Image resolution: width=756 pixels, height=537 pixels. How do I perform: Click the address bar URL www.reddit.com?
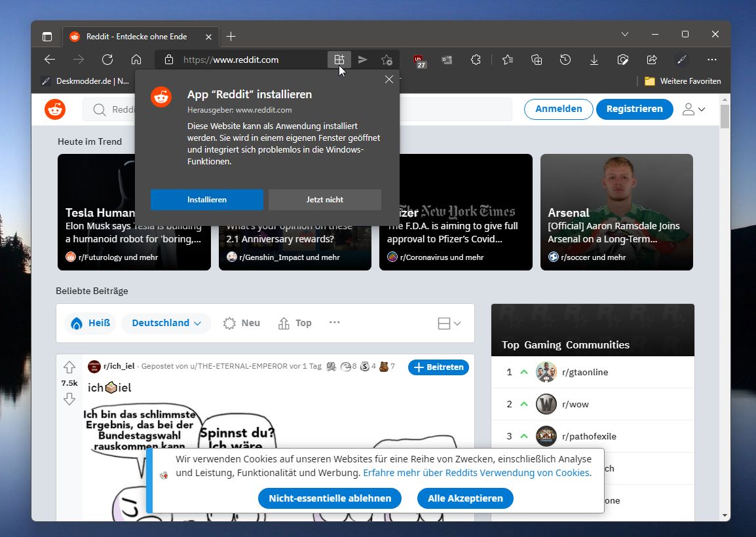tap(231, 60)
